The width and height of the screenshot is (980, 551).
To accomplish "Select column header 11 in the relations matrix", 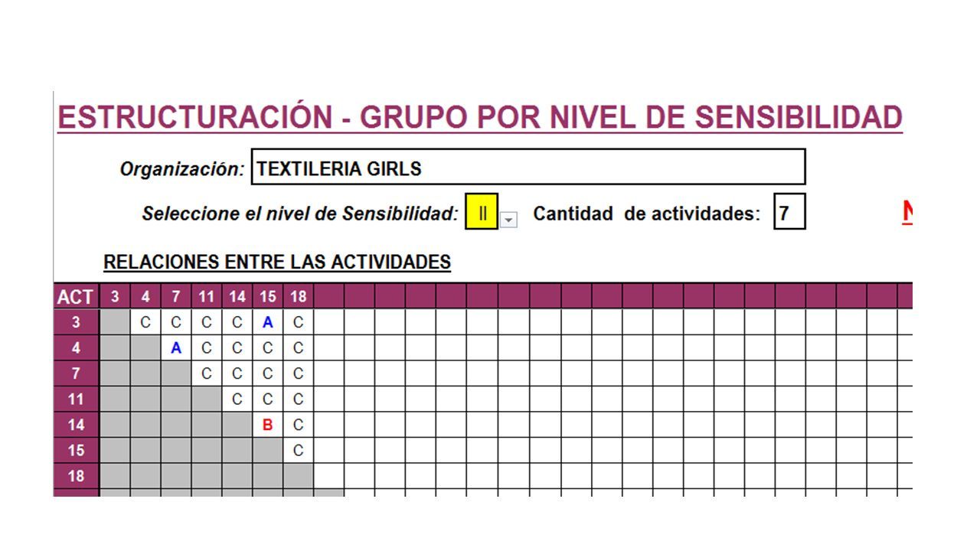I will click(207, 297).
